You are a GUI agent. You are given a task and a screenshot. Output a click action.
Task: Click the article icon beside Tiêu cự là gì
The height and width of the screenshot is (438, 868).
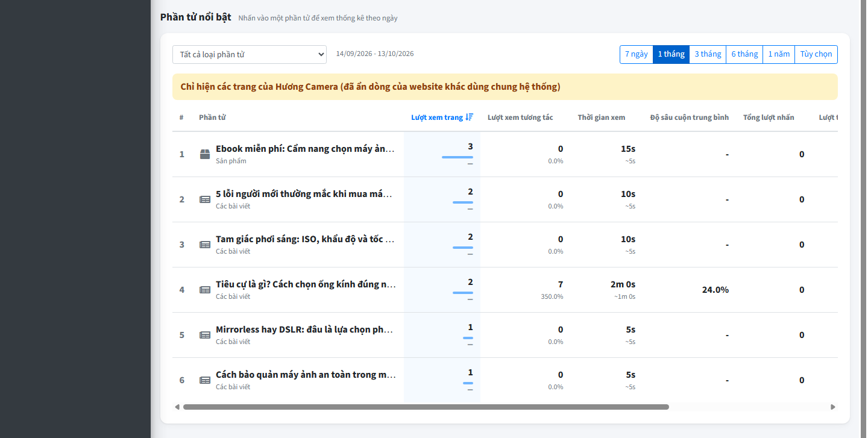[205, 290]
